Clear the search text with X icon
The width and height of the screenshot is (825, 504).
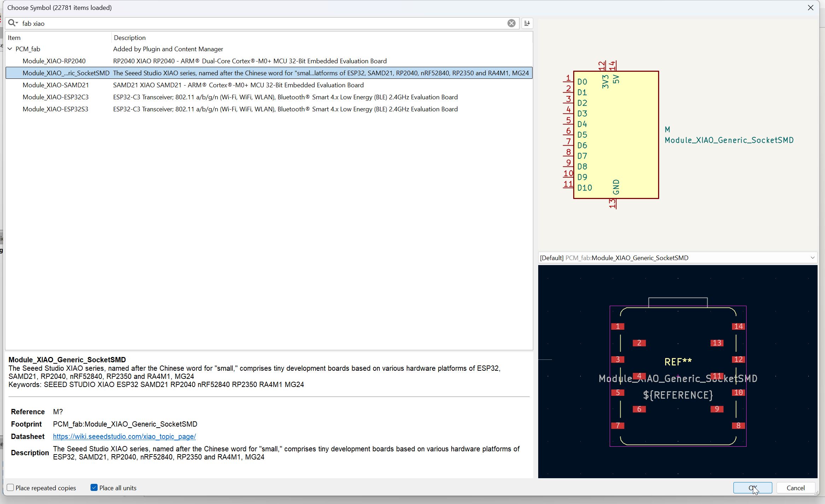click(511, 23)
